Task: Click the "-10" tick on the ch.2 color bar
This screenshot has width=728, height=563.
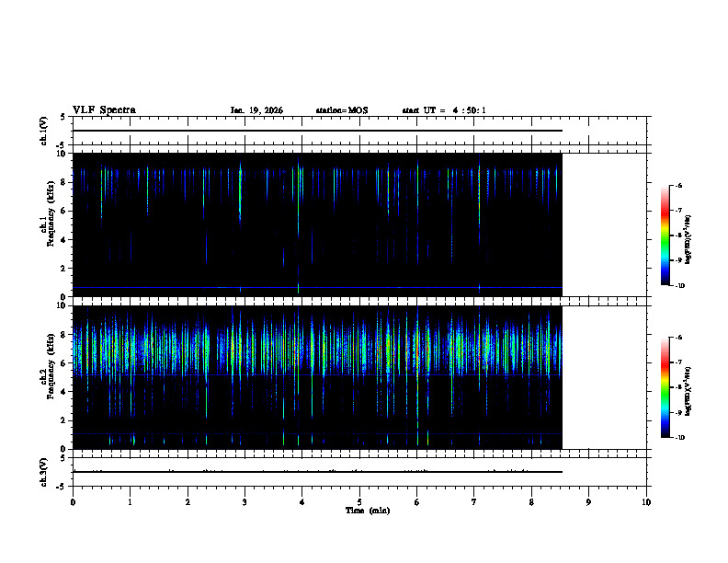Action: [x=679, y=437]
